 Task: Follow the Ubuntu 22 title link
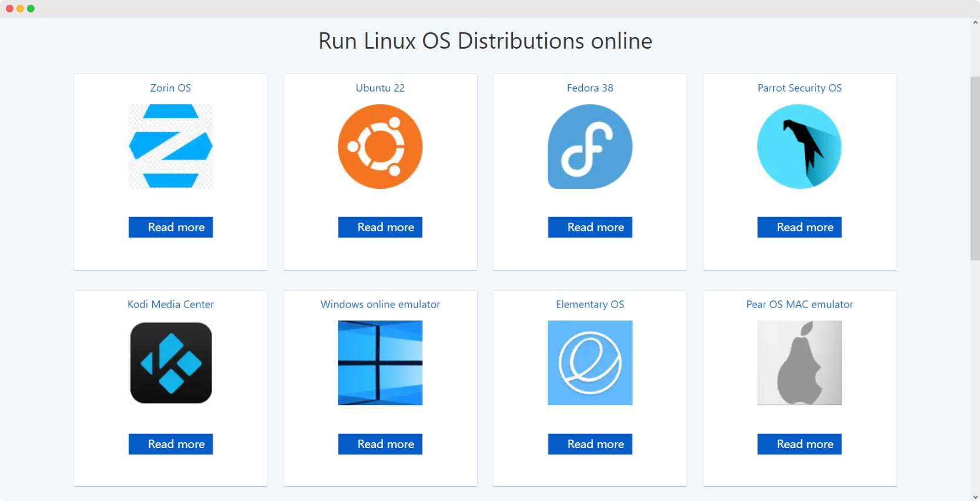click(380, 88)
